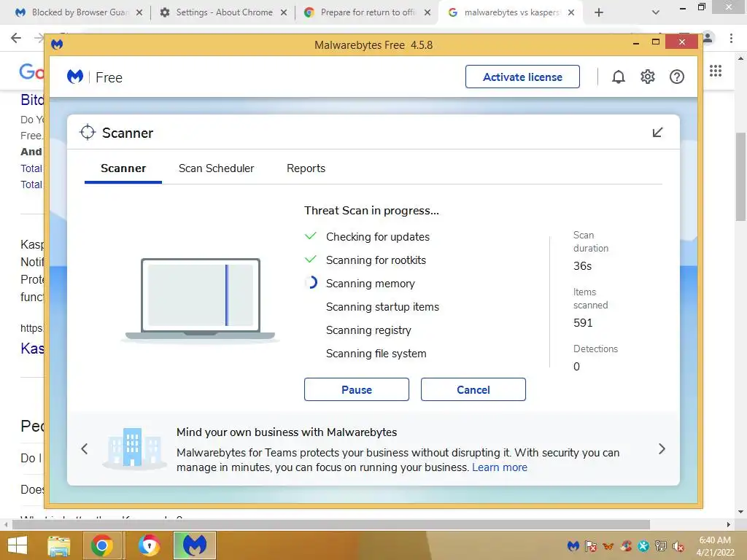
Task: Open File Explorer from the taskbar
Action: pyautogui.click(x=58, y=545)
